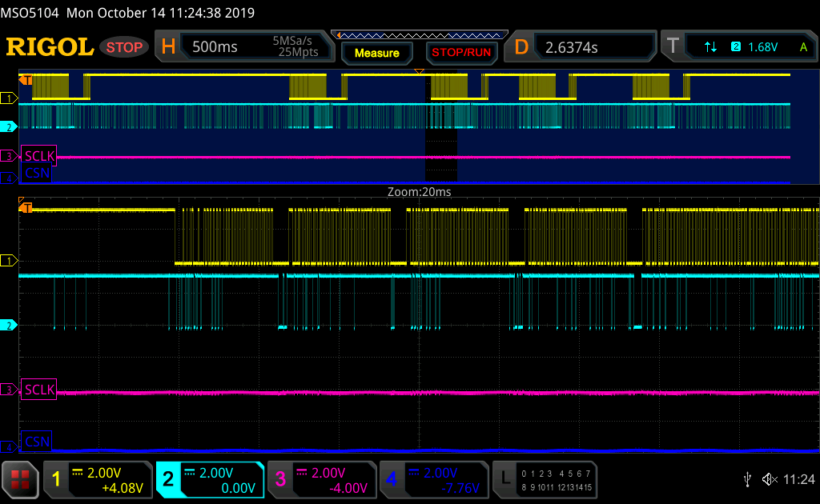The image size is (820, 504).
Task: Click the SCLK label in zoom window
Action: 39,390
